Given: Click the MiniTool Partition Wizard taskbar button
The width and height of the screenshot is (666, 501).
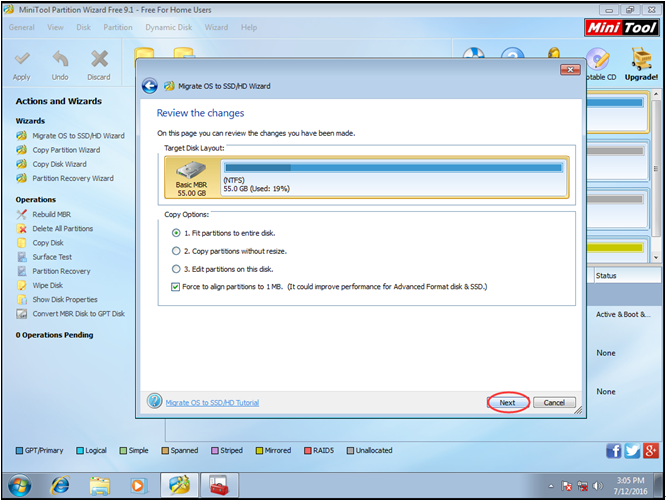Looking at the screenshot, I should coord(179,485).
